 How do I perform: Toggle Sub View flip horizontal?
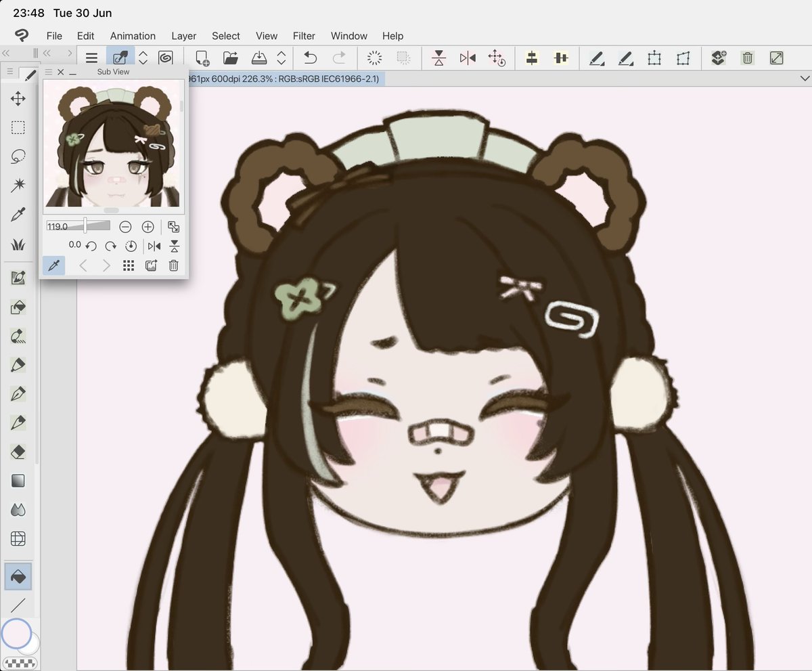154,246
